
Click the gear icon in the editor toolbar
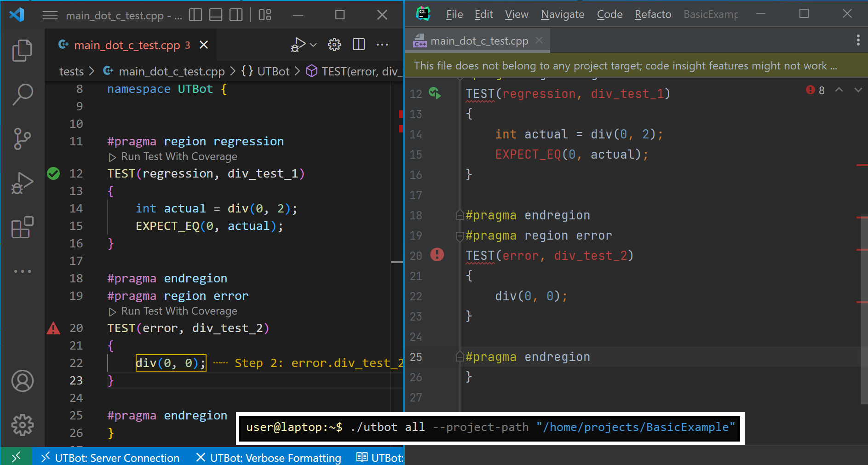[x=334, y=45]
